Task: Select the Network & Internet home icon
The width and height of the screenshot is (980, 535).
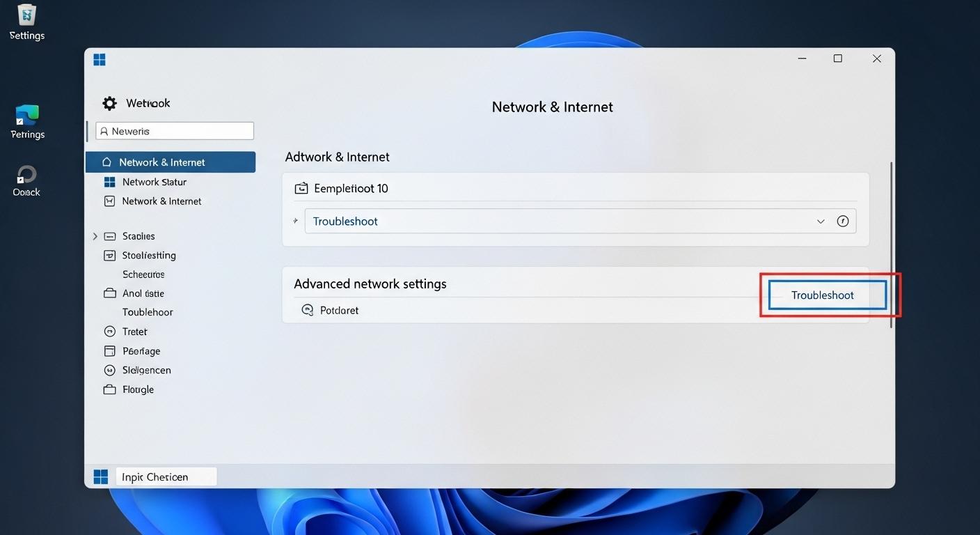Action: 106,161
